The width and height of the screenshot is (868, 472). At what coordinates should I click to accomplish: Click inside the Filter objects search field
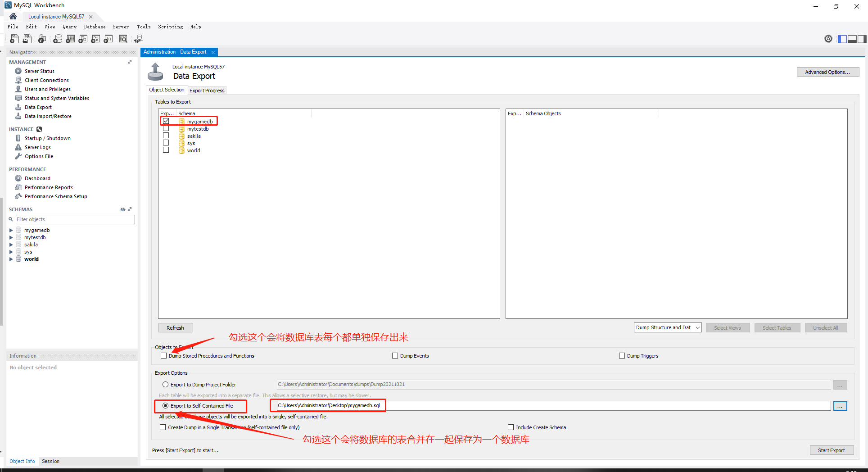tap(75, 219)
